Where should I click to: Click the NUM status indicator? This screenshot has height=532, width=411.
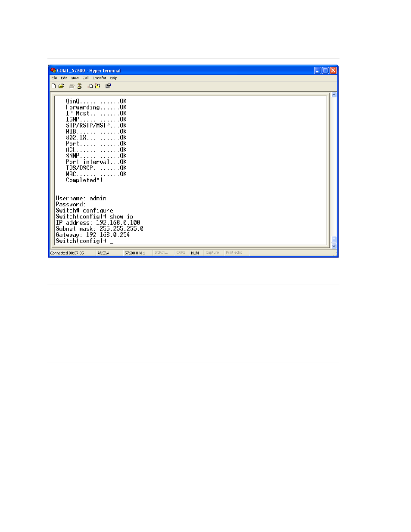(195, 253)
